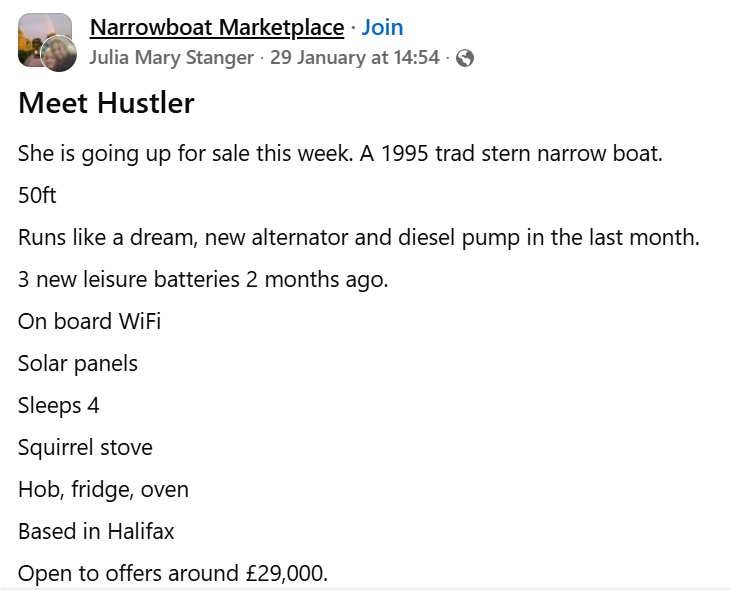Image resolution: width=731 pixels, height=590 pixels.
Task: Open the Narrowboat Marketplace group link
Action: point(216,27)
